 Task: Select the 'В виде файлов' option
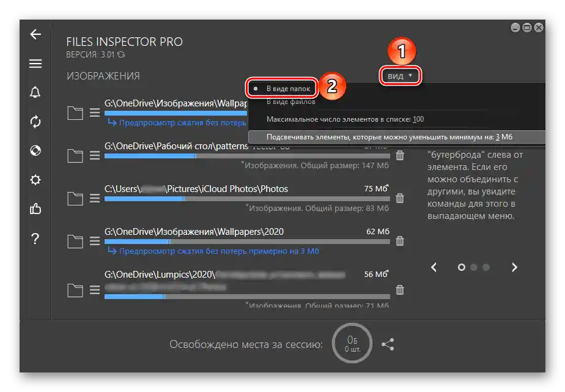pyautogui.click(x=291, y=102)
